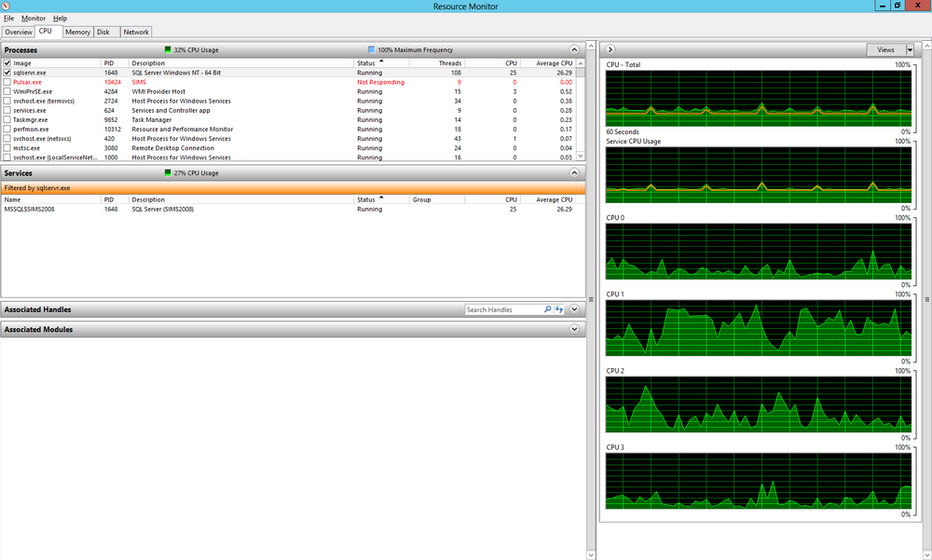This screenshot has width=932, height=560.
Task: Sort processes by Average CPU column header
Action: point(548,63)
